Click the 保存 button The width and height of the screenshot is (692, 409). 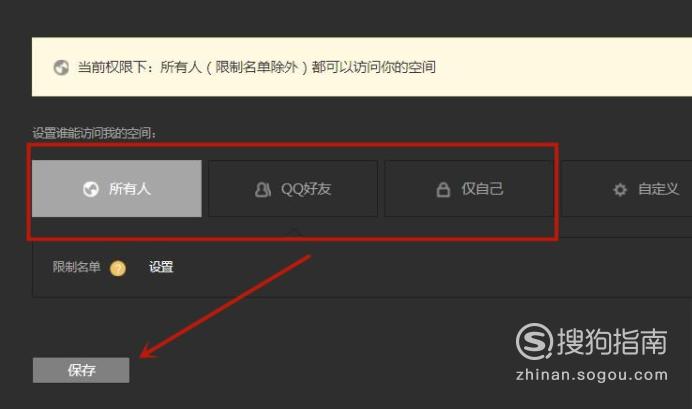coord(81,370)
